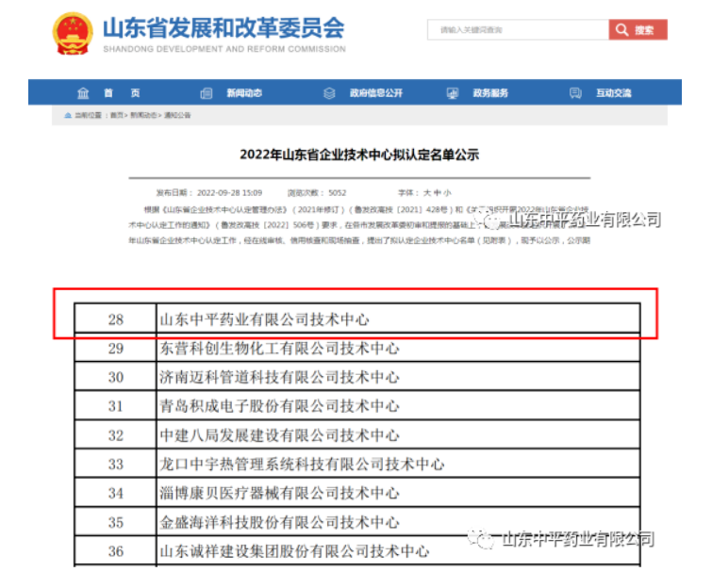Click table number cell 28
The height and width of the screenshot is (588, 712).
[x=116, y=319]
